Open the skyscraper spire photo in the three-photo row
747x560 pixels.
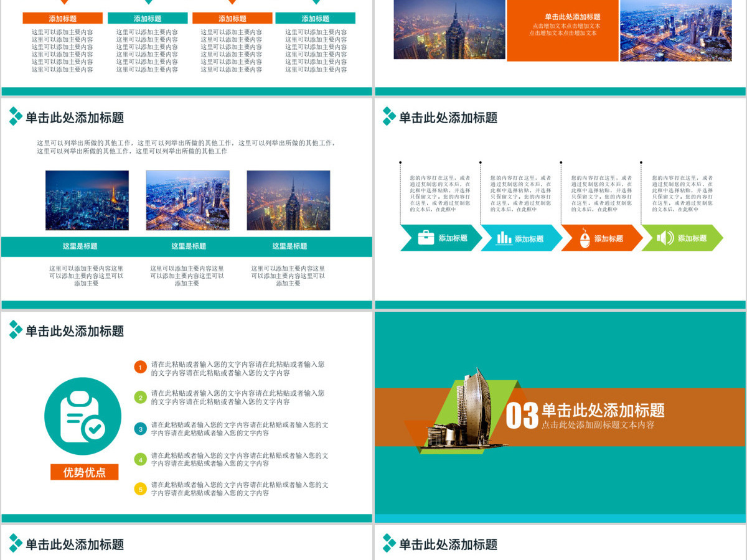(x=288, y=200)
